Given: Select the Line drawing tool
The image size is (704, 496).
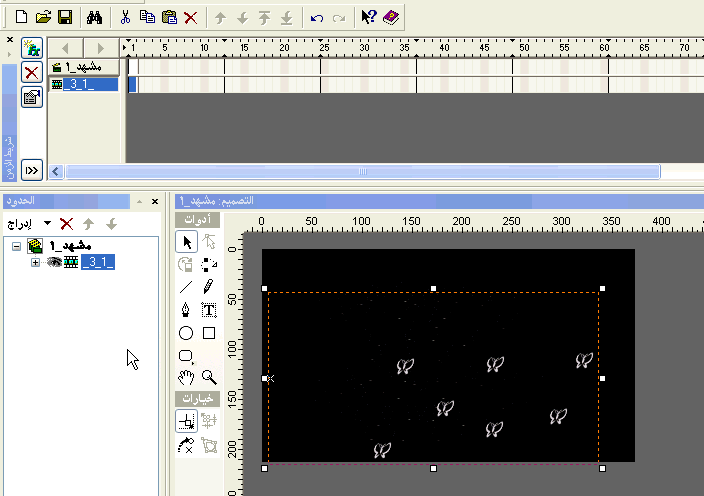Looking at the screenshot, I should (x=186, y=287).
